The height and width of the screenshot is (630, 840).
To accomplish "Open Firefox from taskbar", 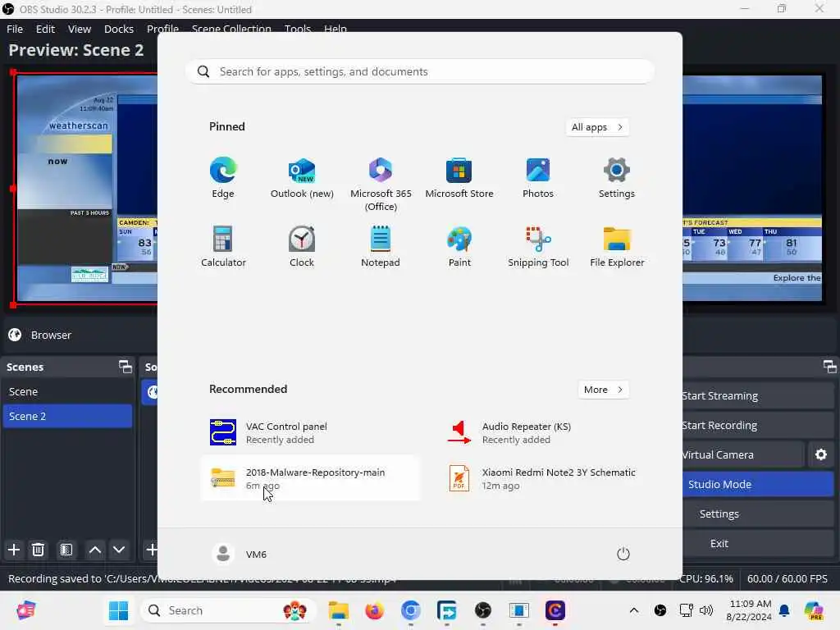I will [374, 610].
